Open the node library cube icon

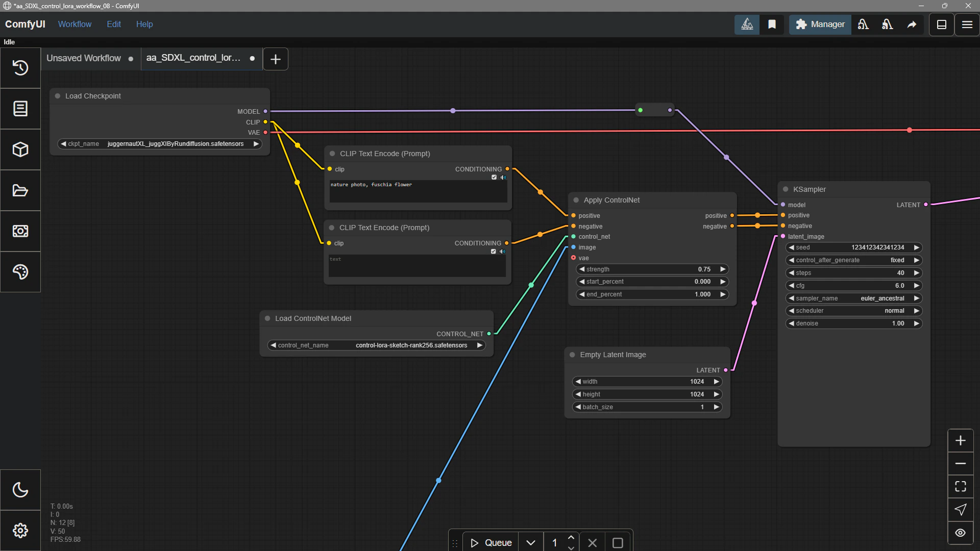point(20,149)
